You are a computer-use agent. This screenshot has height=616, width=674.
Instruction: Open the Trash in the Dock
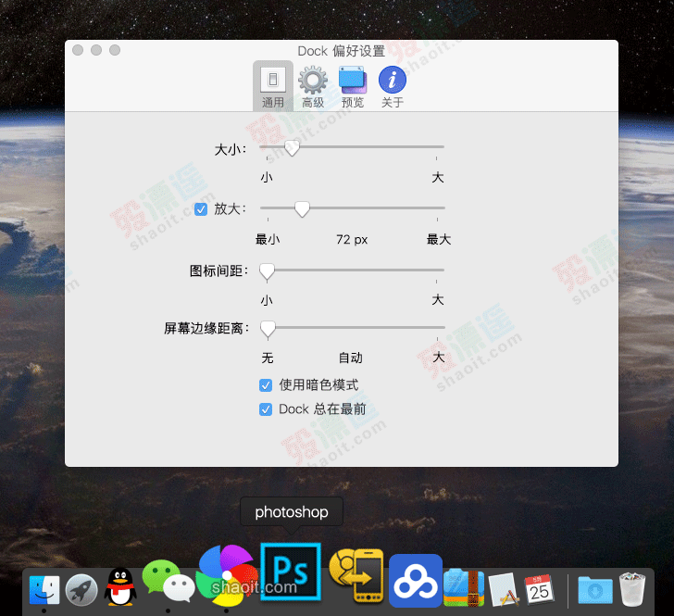632,589
